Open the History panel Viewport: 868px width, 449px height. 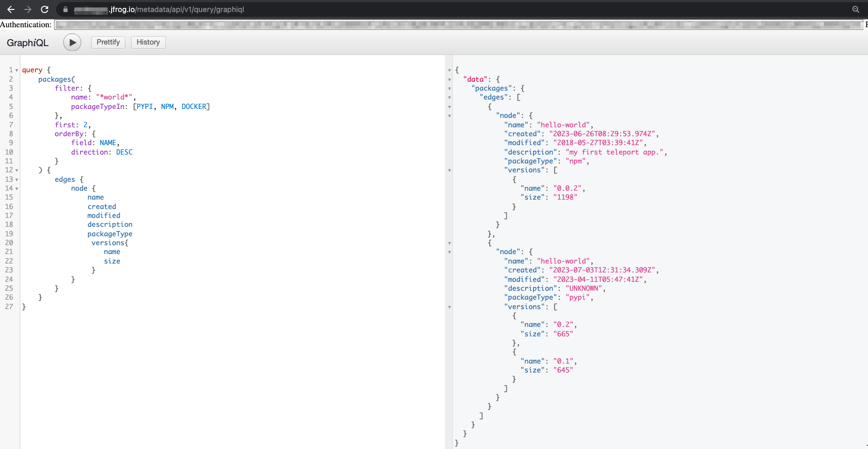pos(148,42)
